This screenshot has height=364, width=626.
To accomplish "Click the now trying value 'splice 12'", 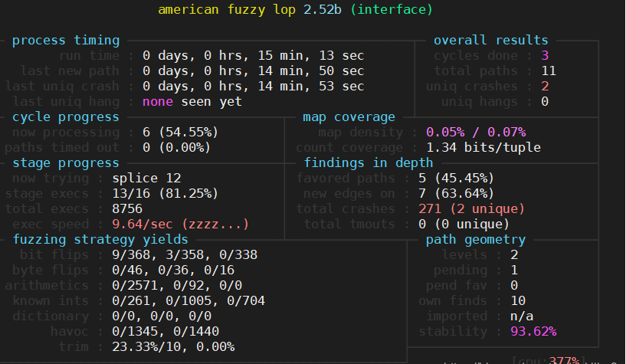I will (x=146, y=178).
